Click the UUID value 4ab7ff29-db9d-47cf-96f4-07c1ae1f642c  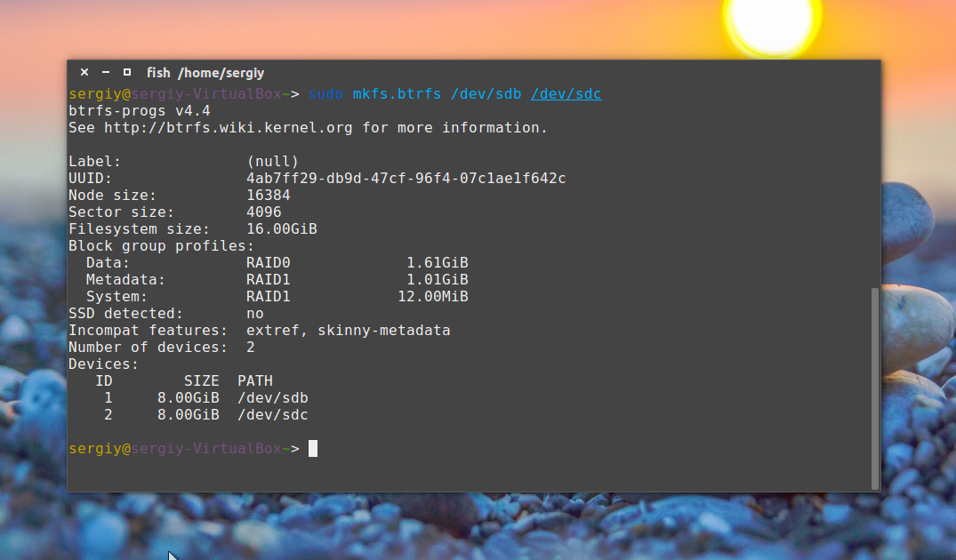click(x=406, y=179)
